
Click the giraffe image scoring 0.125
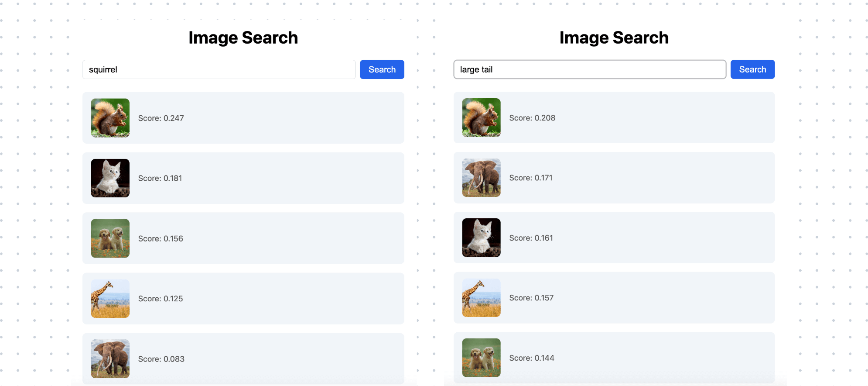click(109, 299)
